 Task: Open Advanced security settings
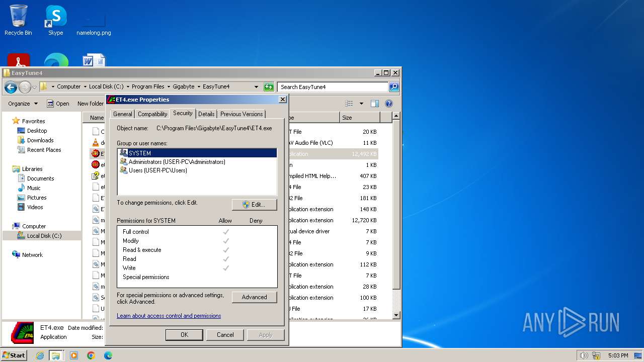tap(255, 297)
